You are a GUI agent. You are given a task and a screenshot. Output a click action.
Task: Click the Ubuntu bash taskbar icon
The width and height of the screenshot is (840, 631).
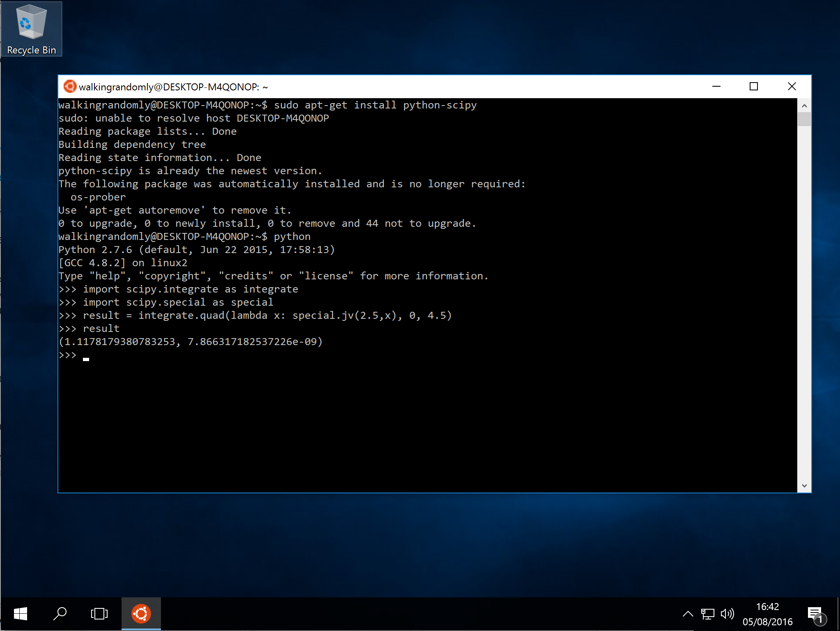click(x=141, y=614)
